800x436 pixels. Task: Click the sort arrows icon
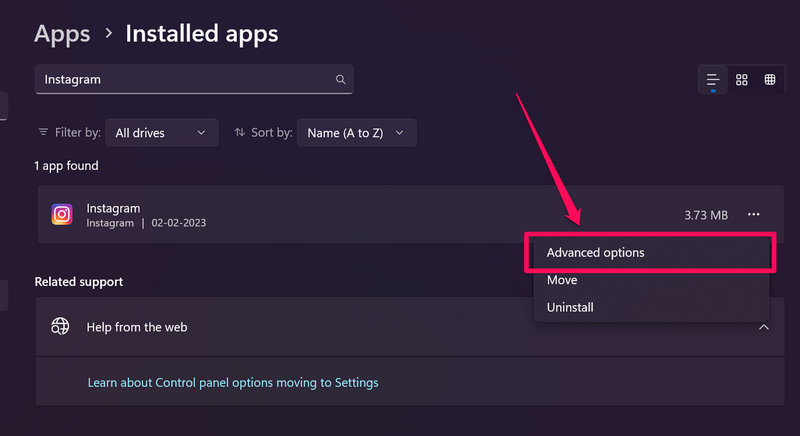[240, 132]
